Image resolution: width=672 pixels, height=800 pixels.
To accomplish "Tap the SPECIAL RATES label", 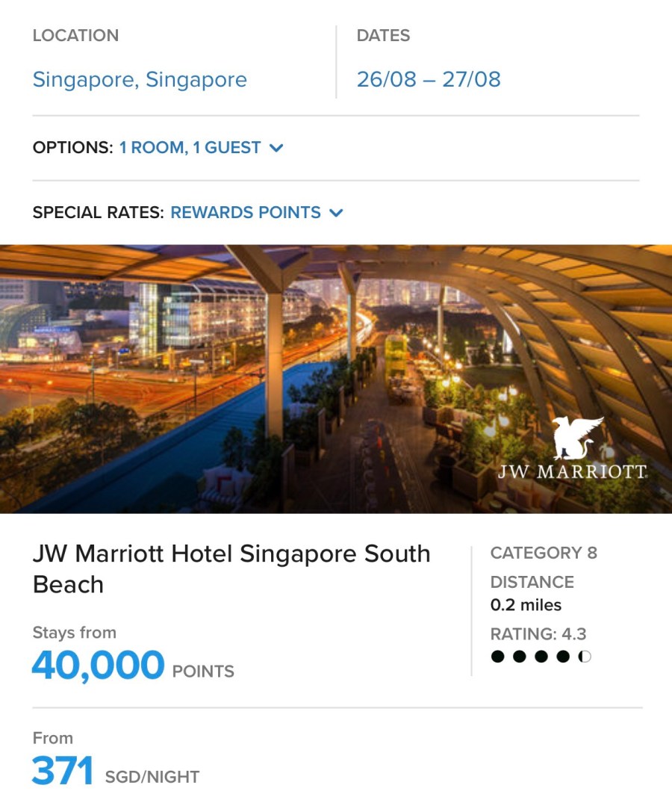I will tap(98, 213).
